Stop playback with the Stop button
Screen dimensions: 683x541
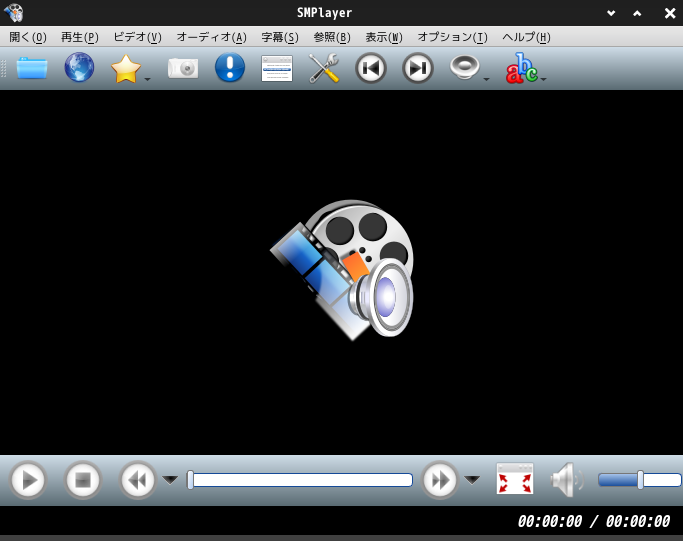[83, 480]
